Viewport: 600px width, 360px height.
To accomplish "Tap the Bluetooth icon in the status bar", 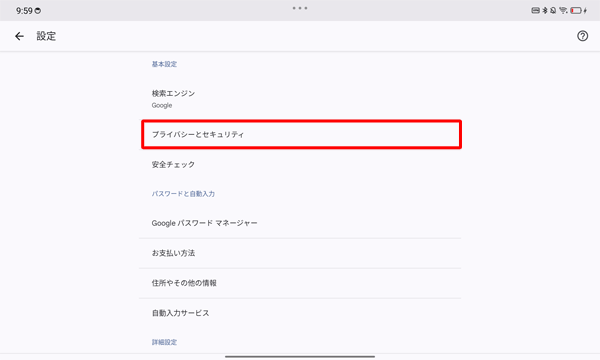I will 545,10.
